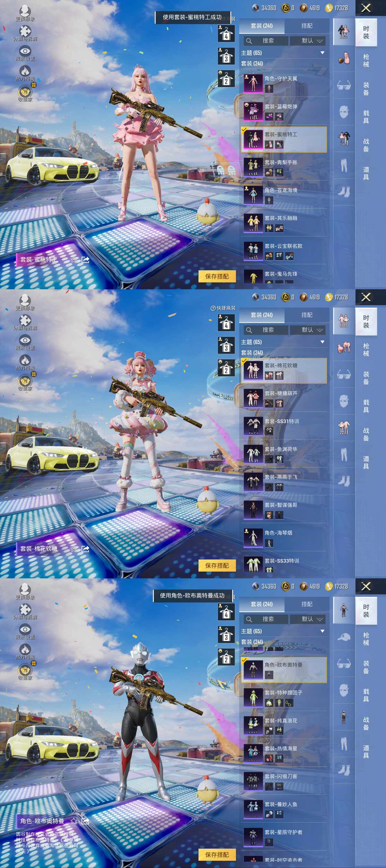Open 收藏家 badge in 棉花软糖 screen

tap(25, 381)
